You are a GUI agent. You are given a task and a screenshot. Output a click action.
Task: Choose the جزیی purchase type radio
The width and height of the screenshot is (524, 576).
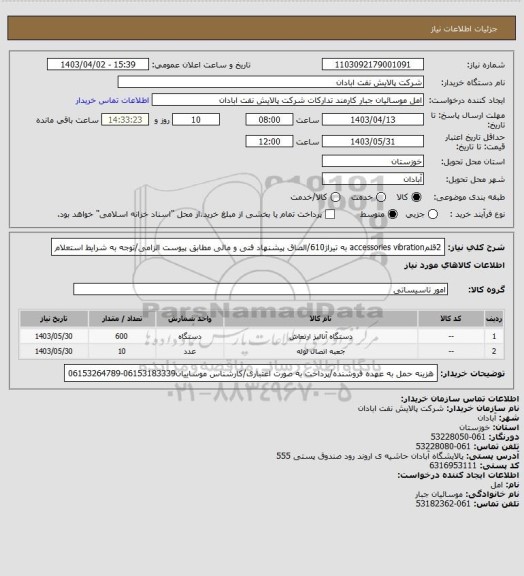[x=433, y=214]
